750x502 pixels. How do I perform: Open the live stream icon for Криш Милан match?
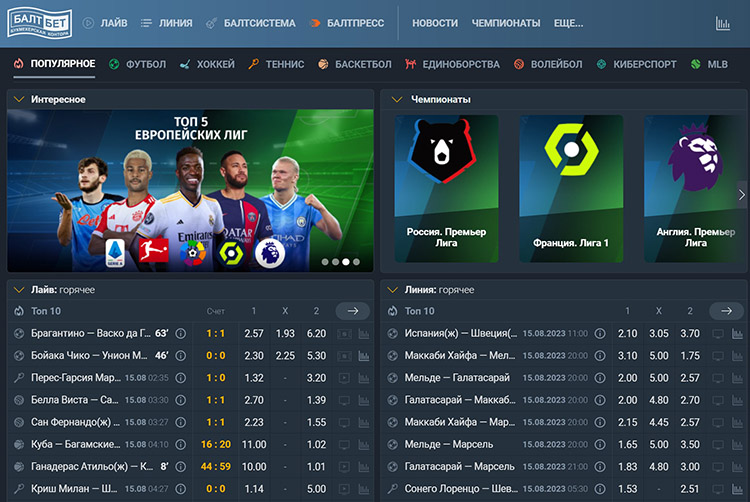coord(344,489)
